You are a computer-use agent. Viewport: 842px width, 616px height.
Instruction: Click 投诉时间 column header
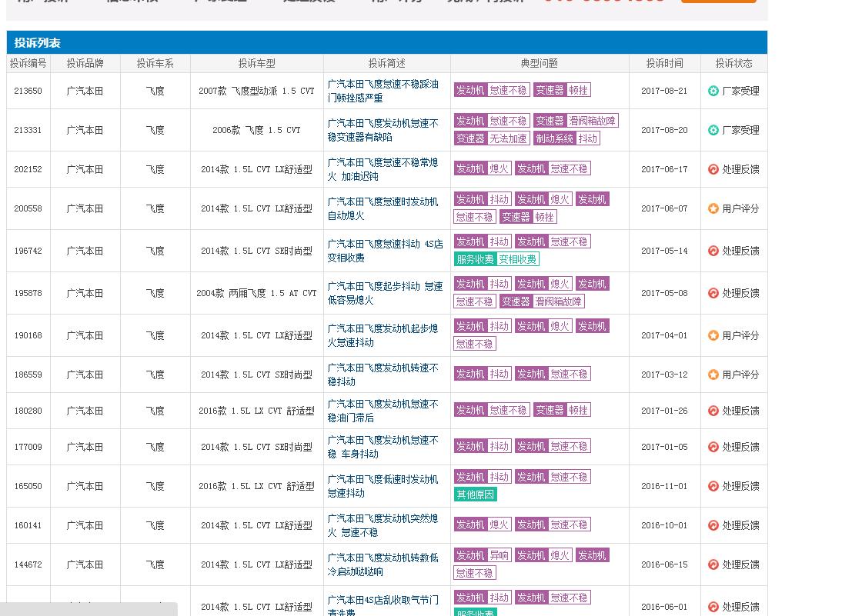tap(664, 63)
